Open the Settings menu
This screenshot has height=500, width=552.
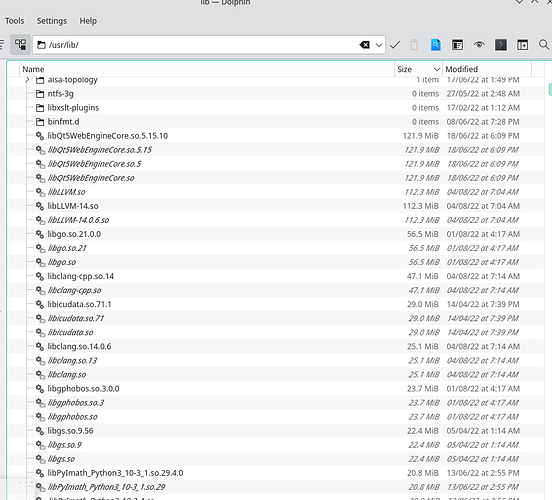[52, 21]
